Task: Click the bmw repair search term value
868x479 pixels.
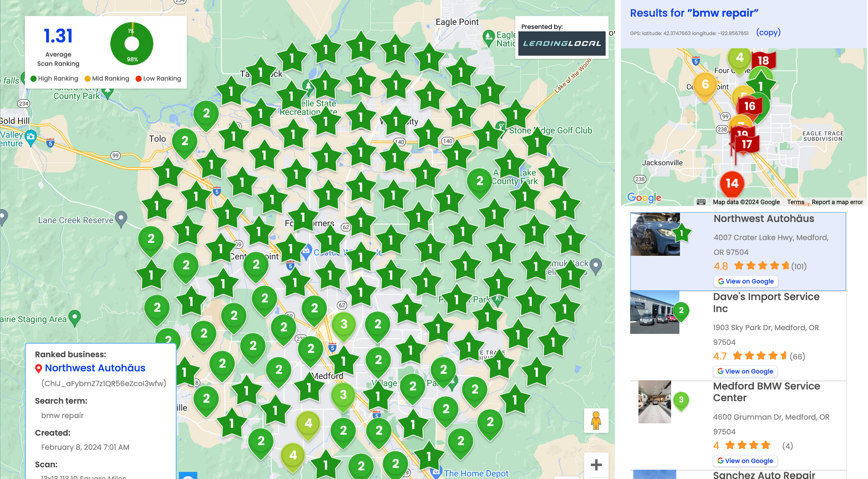Action: [62, 415]
